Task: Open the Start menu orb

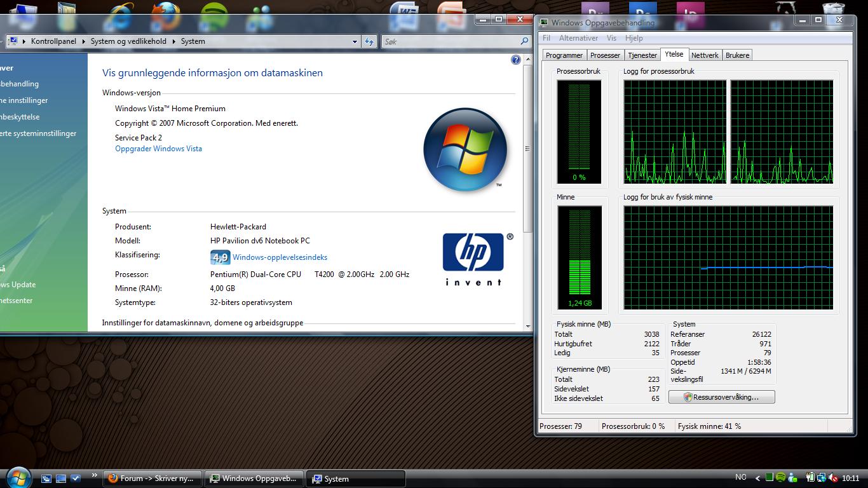Action: coord(18,477)
